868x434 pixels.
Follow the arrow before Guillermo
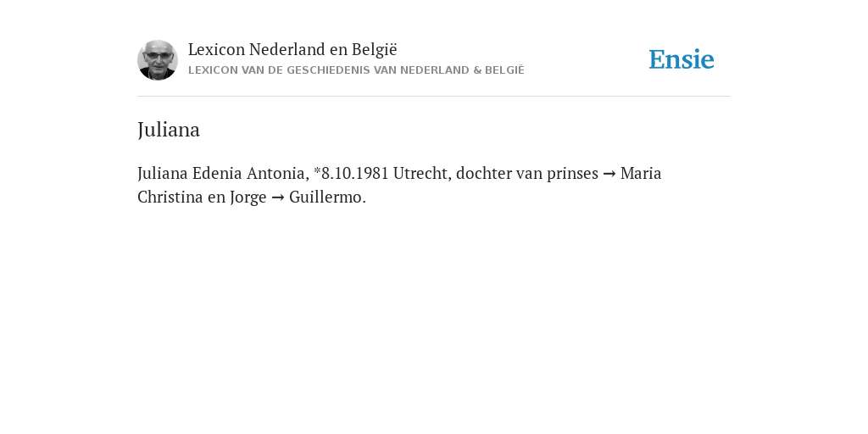[x=278, y=198]
